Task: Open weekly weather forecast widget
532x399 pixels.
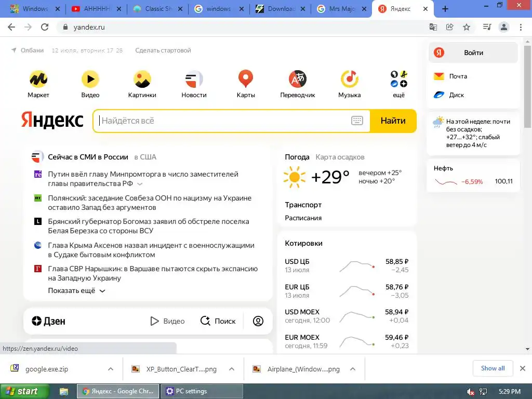Action: 473,133
